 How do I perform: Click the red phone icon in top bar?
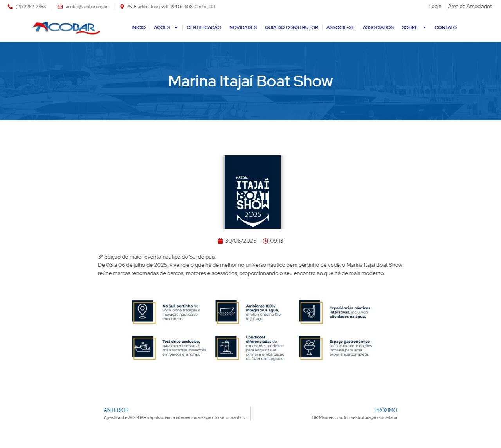click(10, 7)
